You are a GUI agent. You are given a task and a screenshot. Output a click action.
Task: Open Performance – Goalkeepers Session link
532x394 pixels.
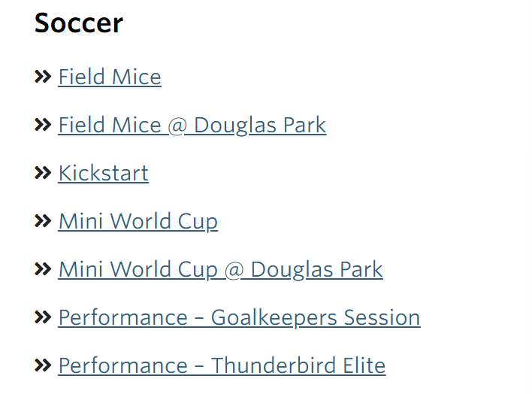239,317
